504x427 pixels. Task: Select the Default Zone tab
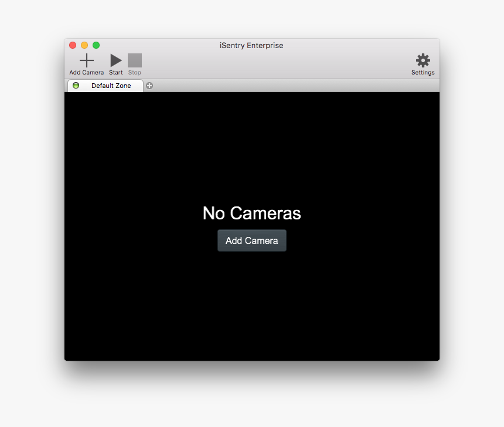coord(105,86)
